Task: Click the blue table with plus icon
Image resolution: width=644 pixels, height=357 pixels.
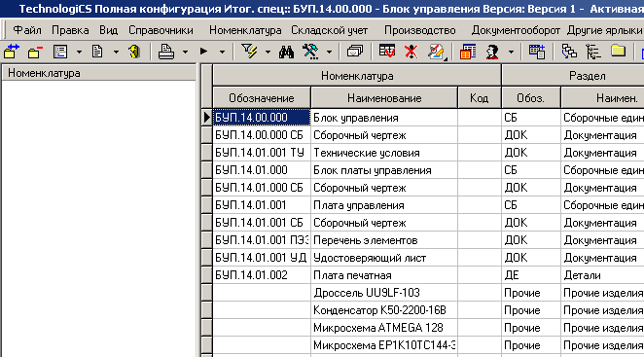Action: coord(536,52)
